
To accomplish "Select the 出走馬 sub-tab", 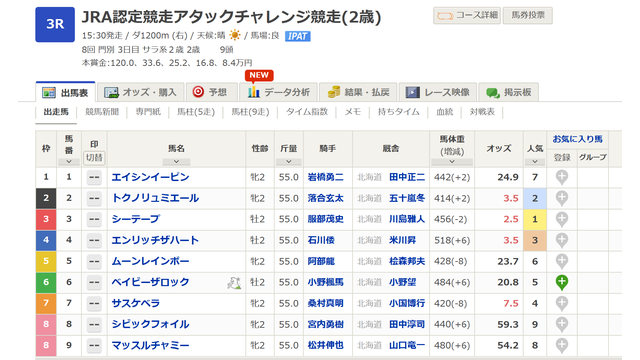I will pyautogui.click(x=56, y=112).
